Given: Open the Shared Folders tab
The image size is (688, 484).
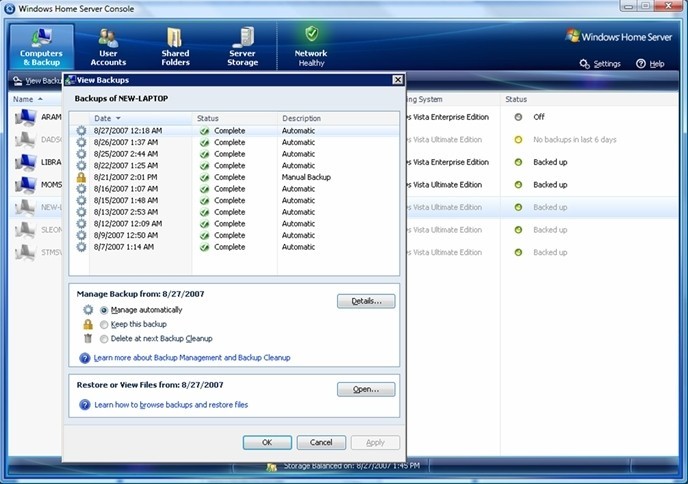Looking at the screenshot, I should [x=175, y=47].
